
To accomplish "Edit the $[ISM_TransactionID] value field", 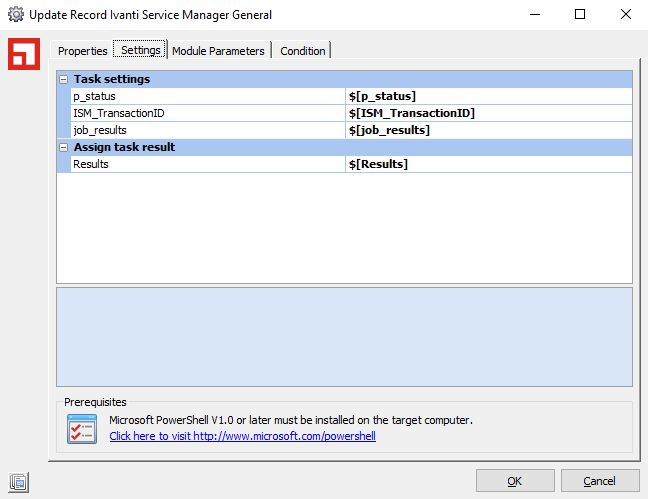I will tap(488, 113).
